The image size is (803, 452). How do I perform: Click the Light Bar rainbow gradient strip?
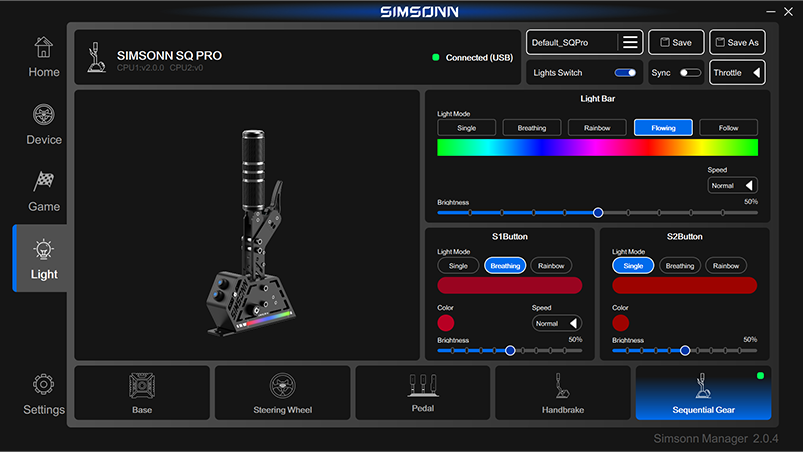click(x=597, y=148)
